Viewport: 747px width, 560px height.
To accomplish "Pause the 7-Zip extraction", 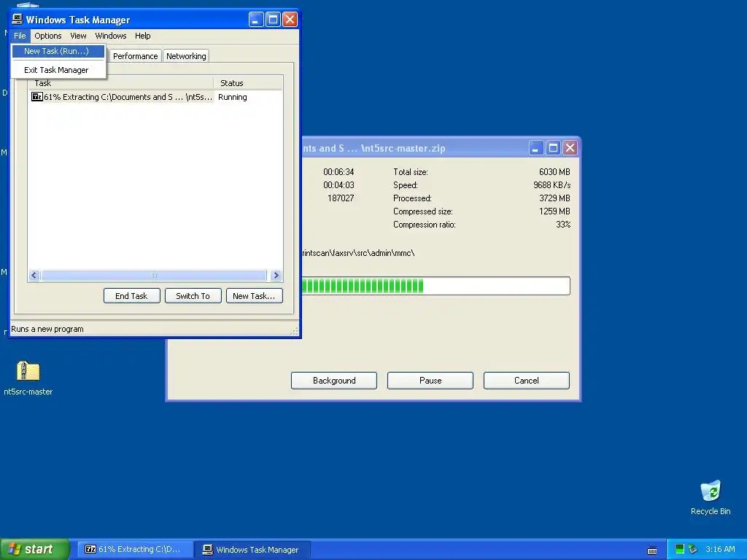I will coord(430,381).
